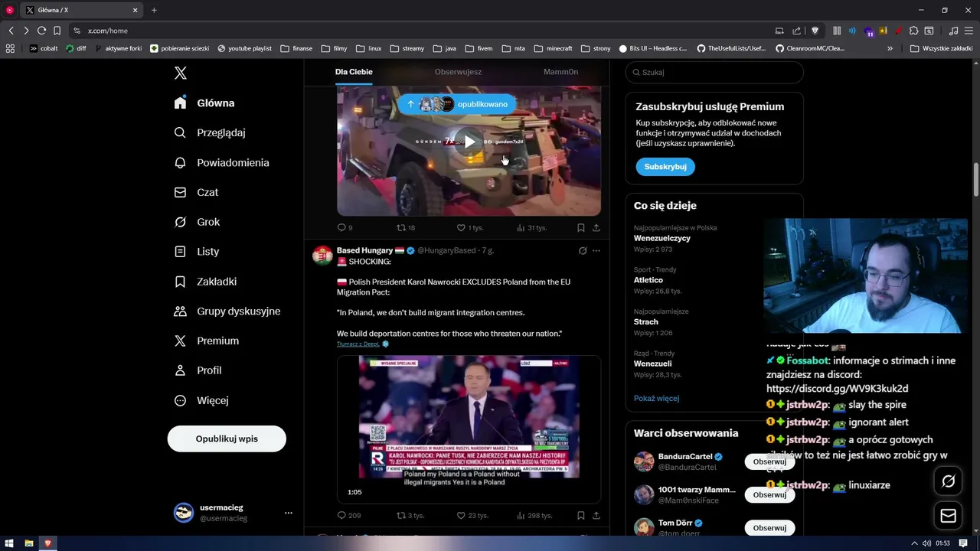The width and height of the screenshot is (980, 551).
Task: Click Pokaż więcej under trends
Action: click(x=656, y=398)
